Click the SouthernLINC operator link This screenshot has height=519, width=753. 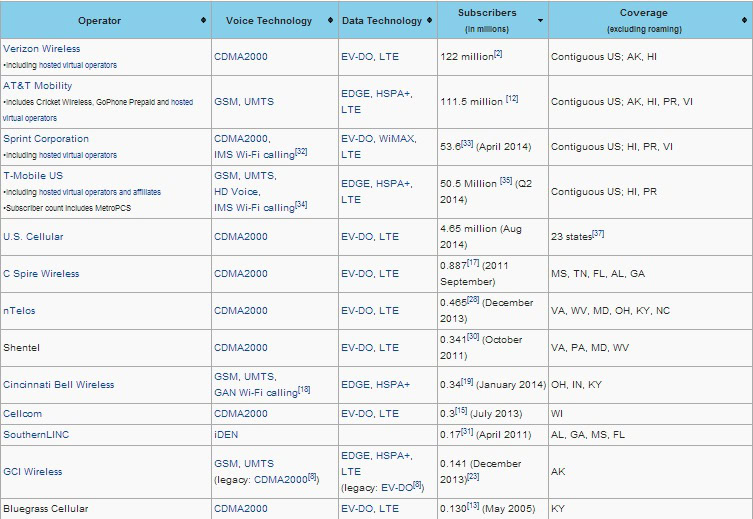tap(35, 435)
